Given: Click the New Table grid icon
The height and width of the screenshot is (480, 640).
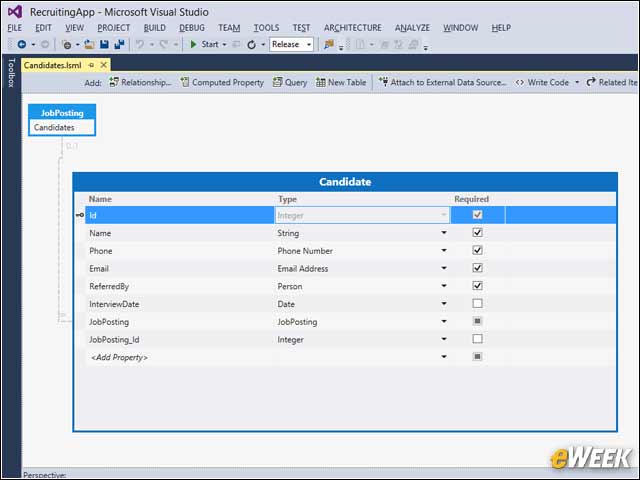Looking at the screenshot, I should point(321,82).
